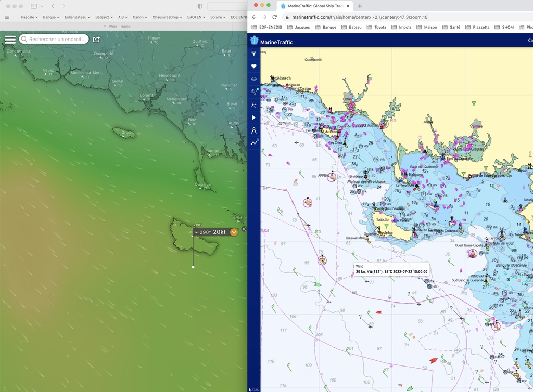Expand the ChausuresDrop bookmarks folder
Screen dimensions: 533x392
click(x=167, y=17)
